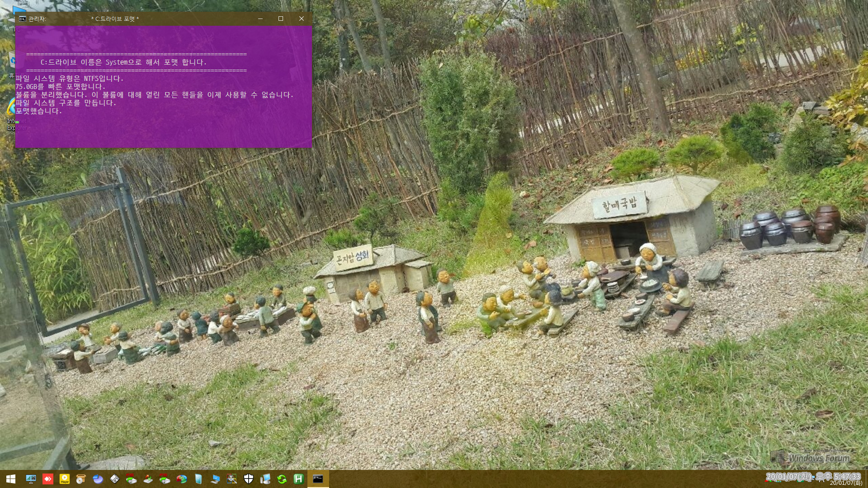868x488 pixels.
Task: Click the '파일 시스템 구조를 만듭니다' line
Action: [x=66, y=103]
